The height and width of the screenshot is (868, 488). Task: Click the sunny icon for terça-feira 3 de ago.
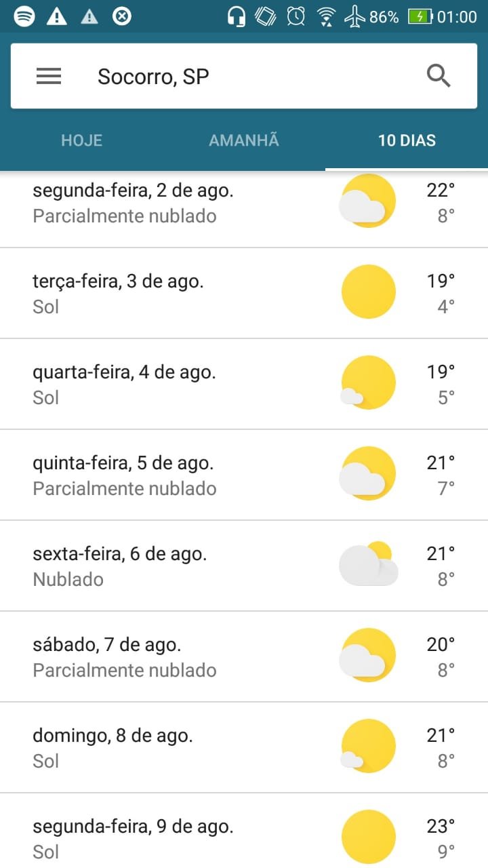pos(368,292)
